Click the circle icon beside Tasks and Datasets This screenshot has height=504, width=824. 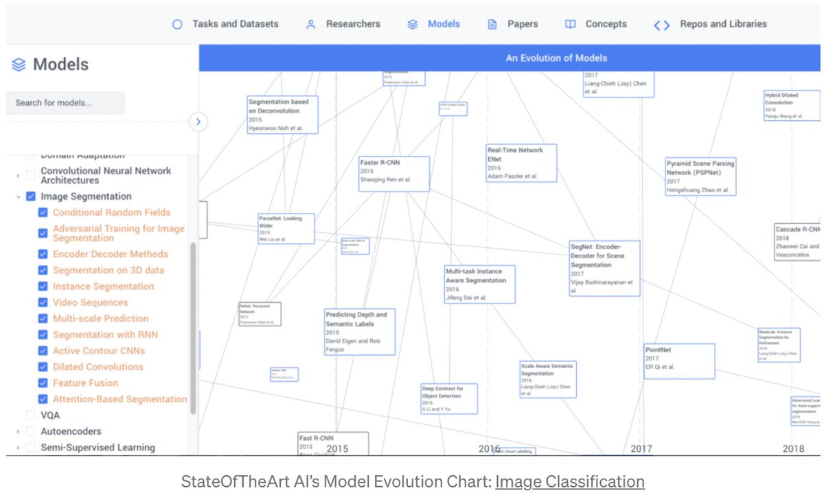click(x=177, y=23)
